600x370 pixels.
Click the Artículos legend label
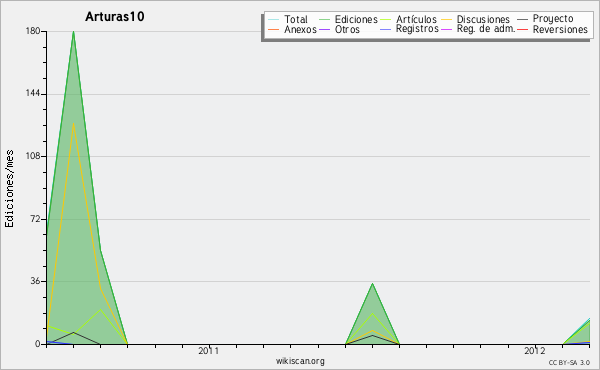[x=416, y=19]
